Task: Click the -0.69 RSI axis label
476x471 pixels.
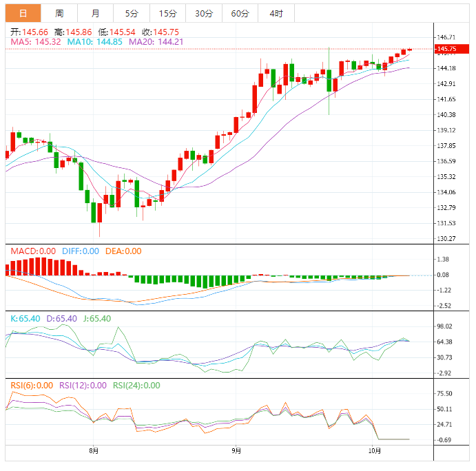Action: 444,440
